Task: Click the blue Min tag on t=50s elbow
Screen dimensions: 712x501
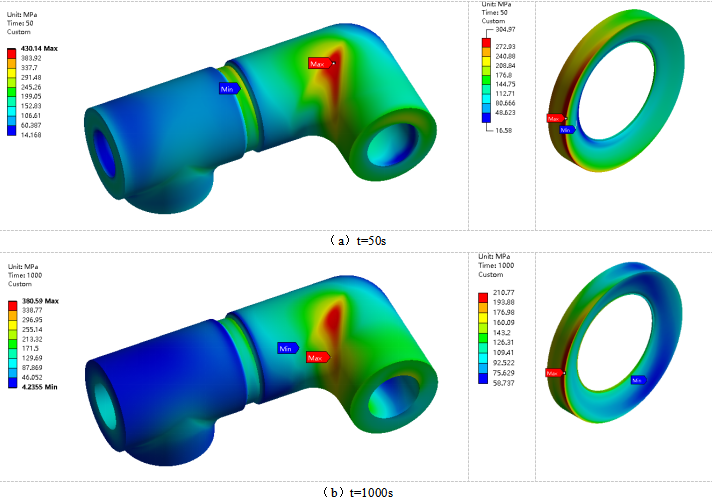Action: click(x=229, y=88)
